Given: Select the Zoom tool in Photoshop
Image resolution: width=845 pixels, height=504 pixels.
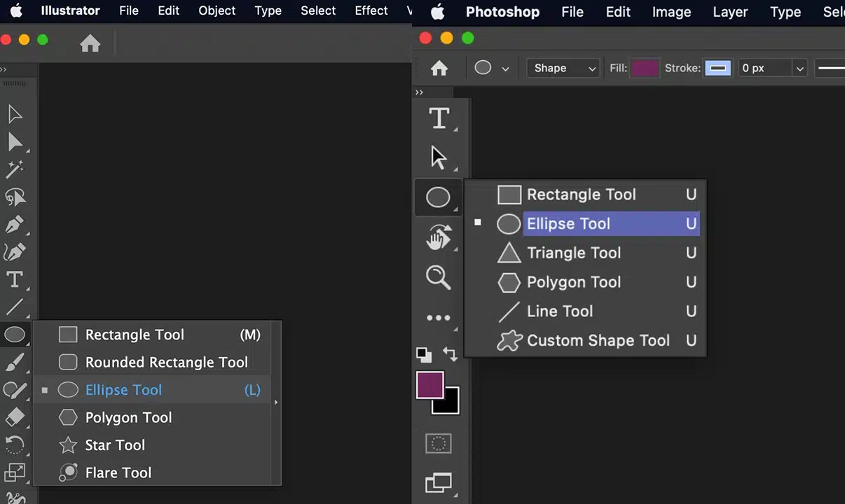Looking at the screenshot, I should [438, 277].
